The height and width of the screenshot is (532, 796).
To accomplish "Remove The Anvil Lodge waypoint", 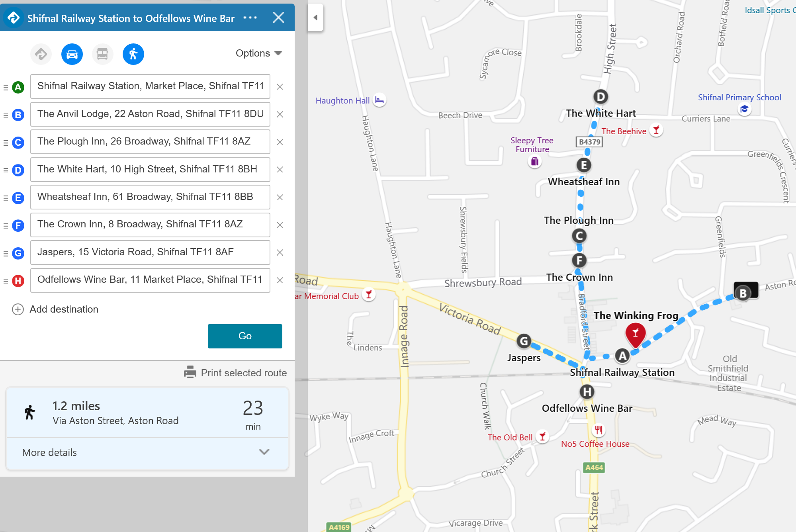I will [280, 115].
